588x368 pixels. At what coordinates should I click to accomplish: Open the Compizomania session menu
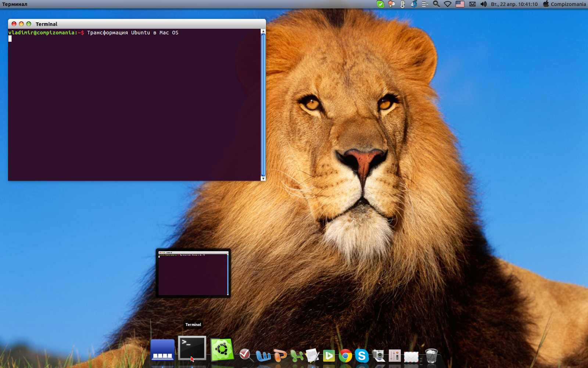(x=564, y=4)
